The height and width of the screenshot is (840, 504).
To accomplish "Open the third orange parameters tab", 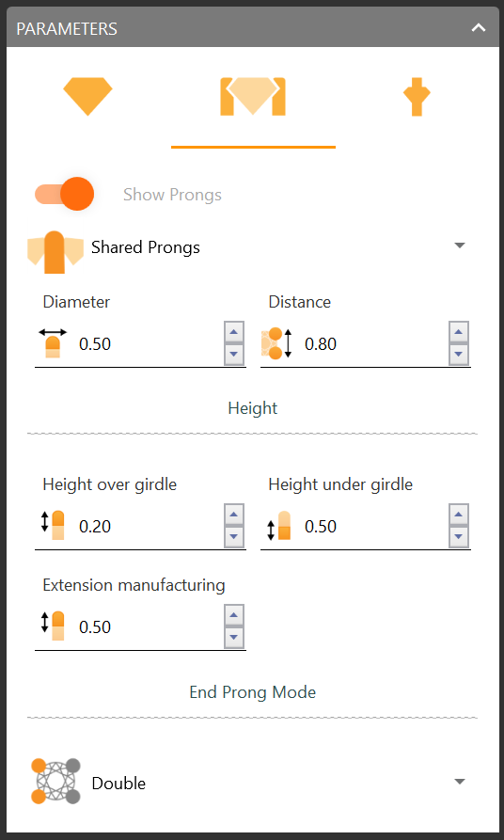I will point(417,97).
